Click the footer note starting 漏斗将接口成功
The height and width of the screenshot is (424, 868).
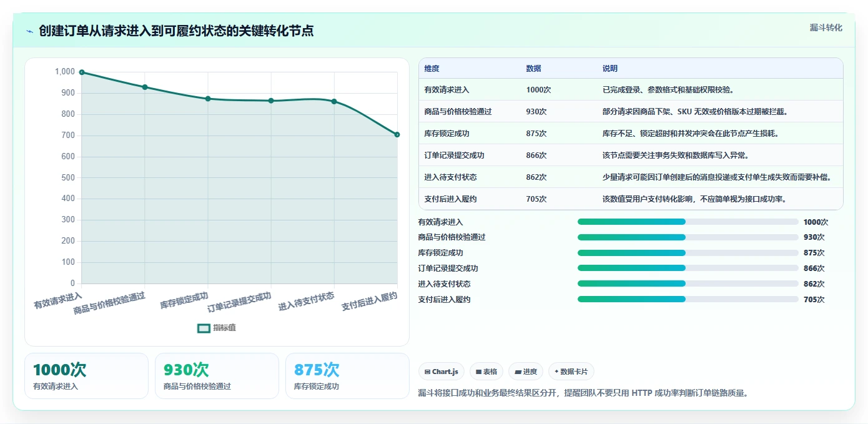583,393
